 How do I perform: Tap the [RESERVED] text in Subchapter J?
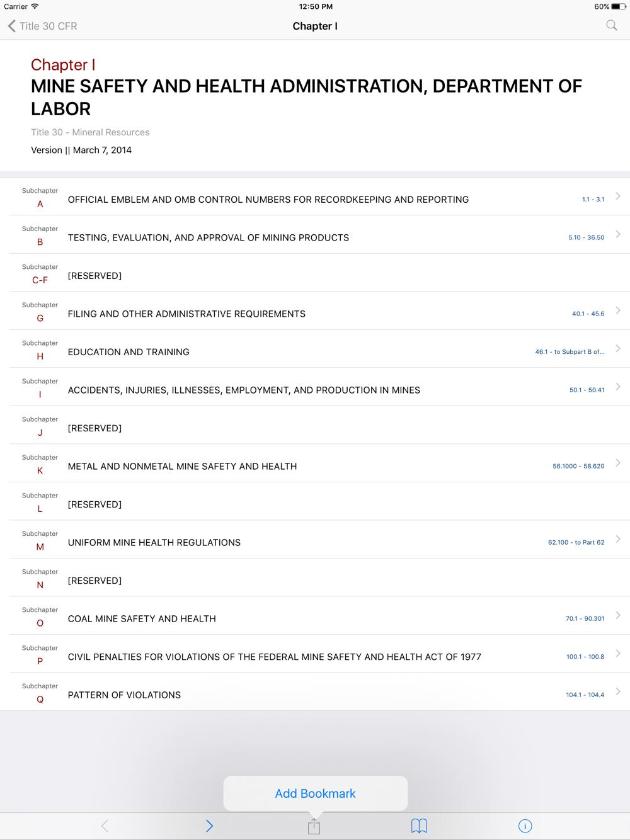click(94, 428)
